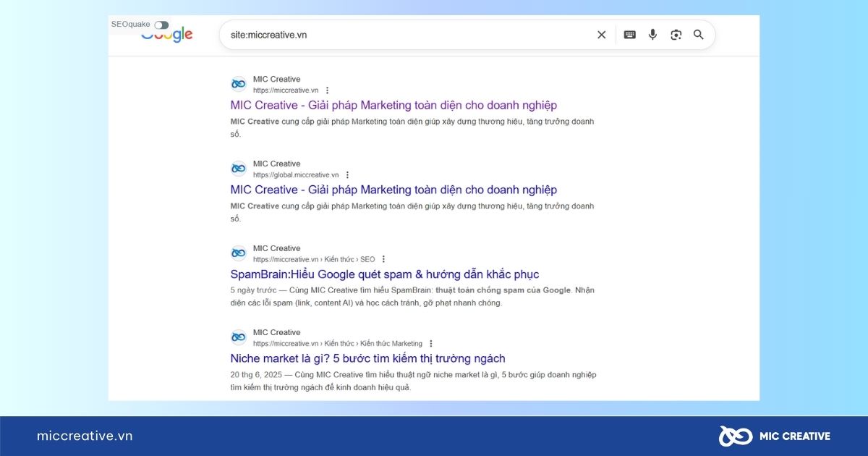Start voice search with microphone icon
Image resolution: width=868 pixels, height=456 pixels.
652,35
